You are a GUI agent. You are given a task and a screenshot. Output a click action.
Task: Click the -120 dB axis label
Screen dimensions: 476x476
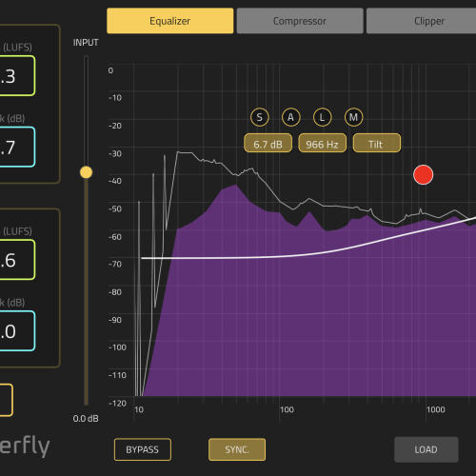tap(117, 404)
